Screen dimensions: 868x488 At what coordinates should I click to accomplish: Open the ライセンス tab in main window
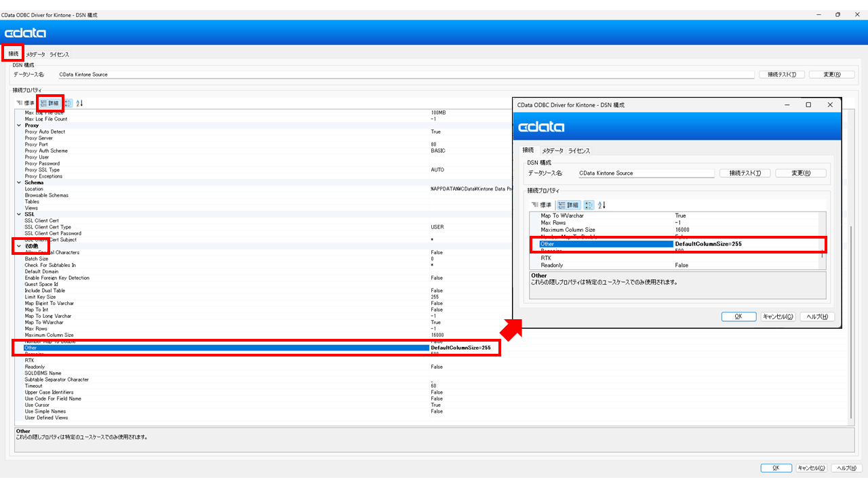click(x=59, y=54)
